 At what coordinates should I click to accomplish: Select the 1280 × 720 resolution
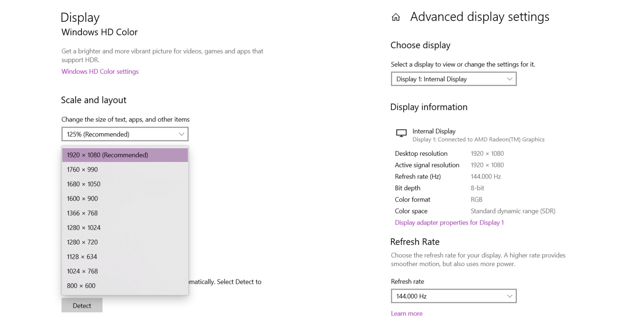coord(125,242)
